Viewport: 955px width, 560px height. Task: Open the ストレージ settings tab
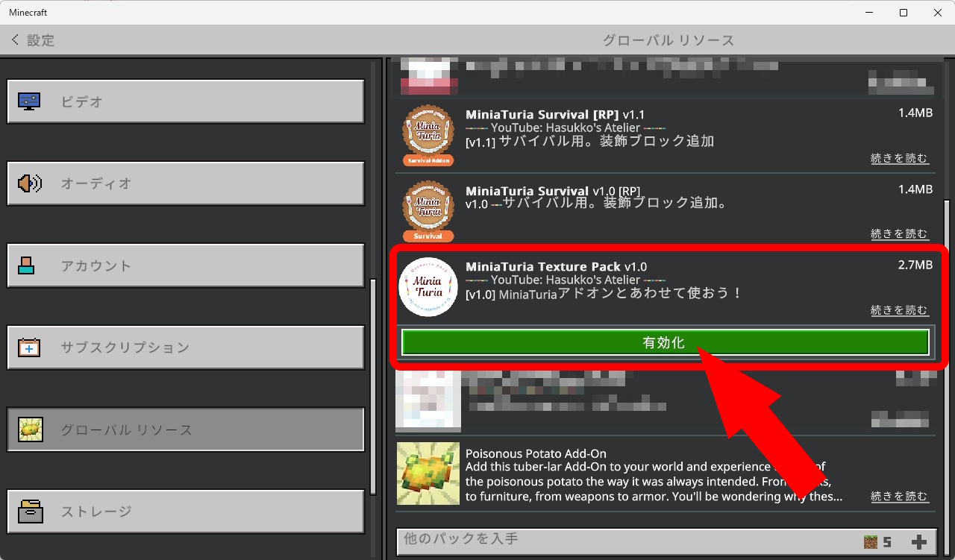pyautogui.click(x=186, y=512)
